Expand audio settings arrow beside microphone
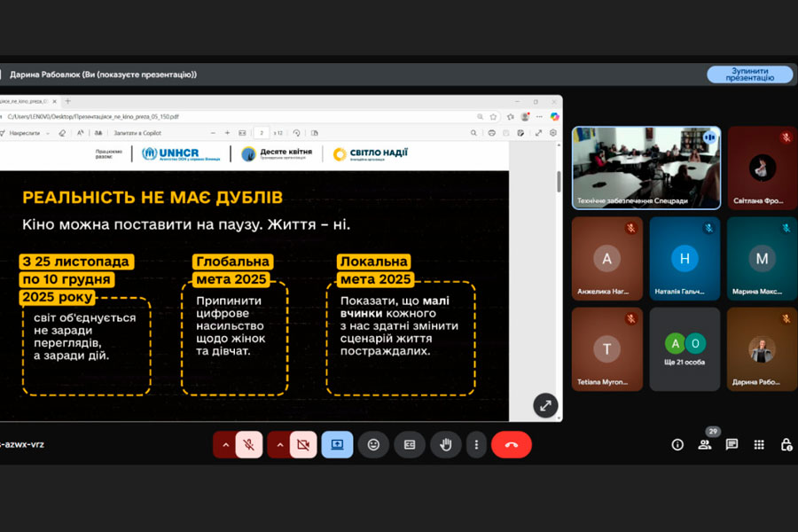Viewport: 798px width, 532px height. point(225,444)
